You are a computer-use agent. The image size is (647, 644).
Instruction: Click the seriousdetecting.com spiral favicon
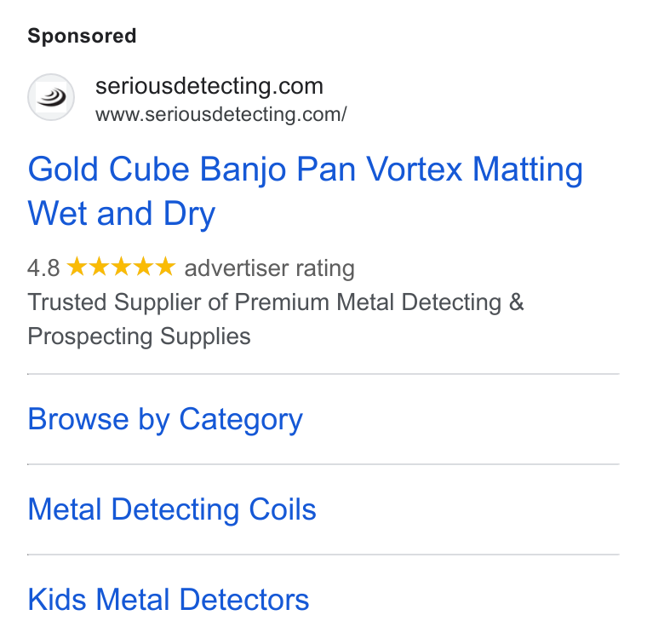[51, 97]
